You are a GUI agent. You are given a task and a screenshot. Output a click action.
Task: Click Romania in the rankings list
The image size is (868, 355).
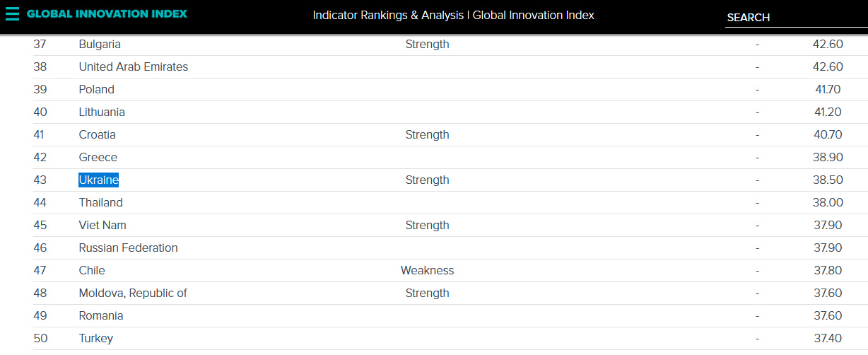pyautogui.click(x=100, y=315)
